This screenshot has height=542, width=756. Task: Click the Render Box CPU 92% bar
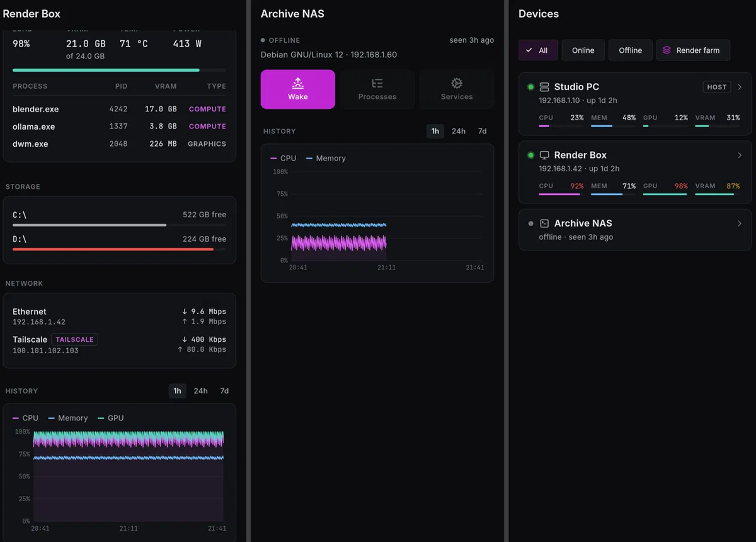561,194
